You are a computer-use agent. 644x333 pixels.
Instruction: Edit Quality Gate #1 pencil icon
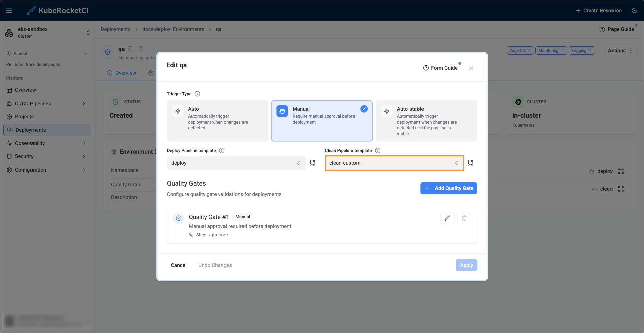click(x=447, y=218)
